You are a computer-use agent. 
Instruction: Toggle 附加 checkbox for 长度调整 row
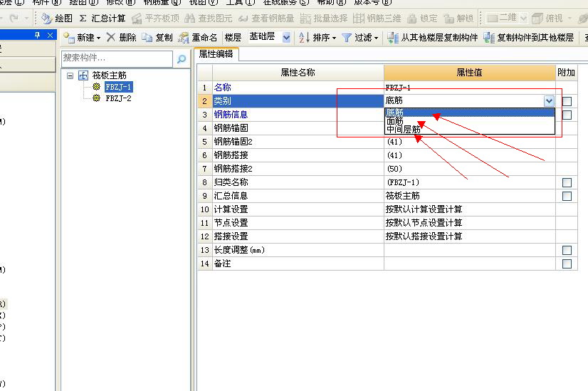click(567, 250)
